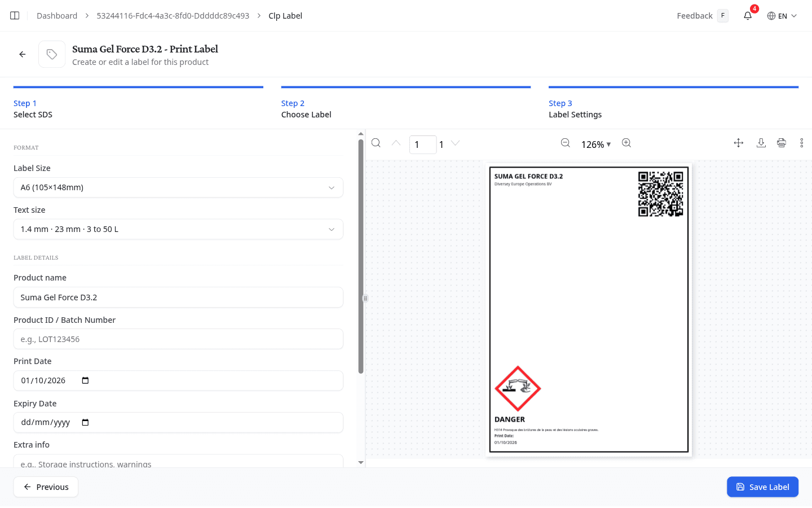Click the QR code on the label
The image size is (812, 508).
661,194
